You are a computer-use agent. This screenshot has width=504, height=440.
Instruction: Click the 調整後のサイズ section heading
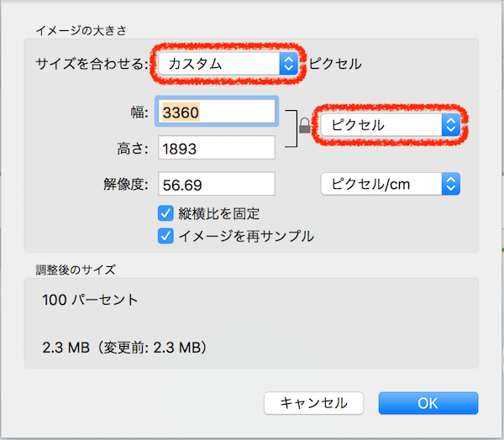(76, 270)
